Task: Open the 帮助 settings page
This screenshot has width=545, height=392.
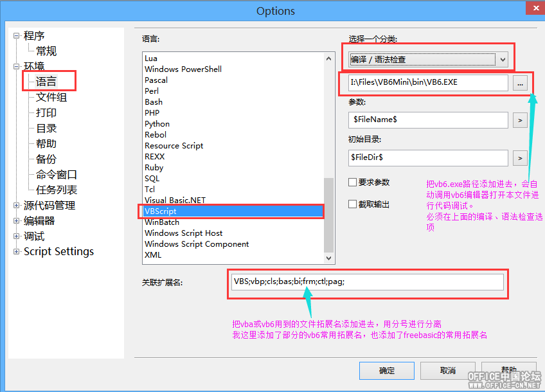Action: tap(46, 143)
